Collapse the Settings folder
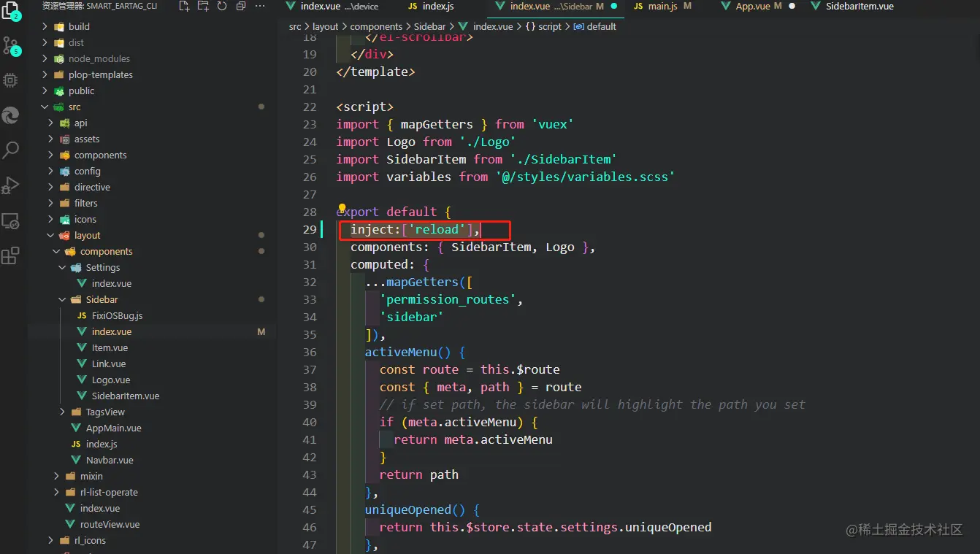This screenshot has height=554, width=980. pyautogui.click(x=63, y=267)
